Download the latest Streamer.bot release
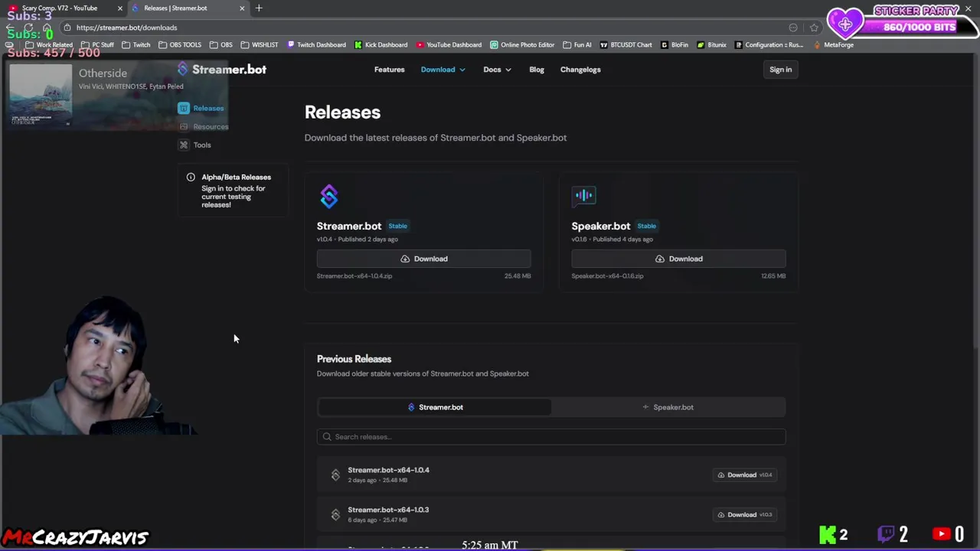The image size is (980, 551). [x=423, y=259]
